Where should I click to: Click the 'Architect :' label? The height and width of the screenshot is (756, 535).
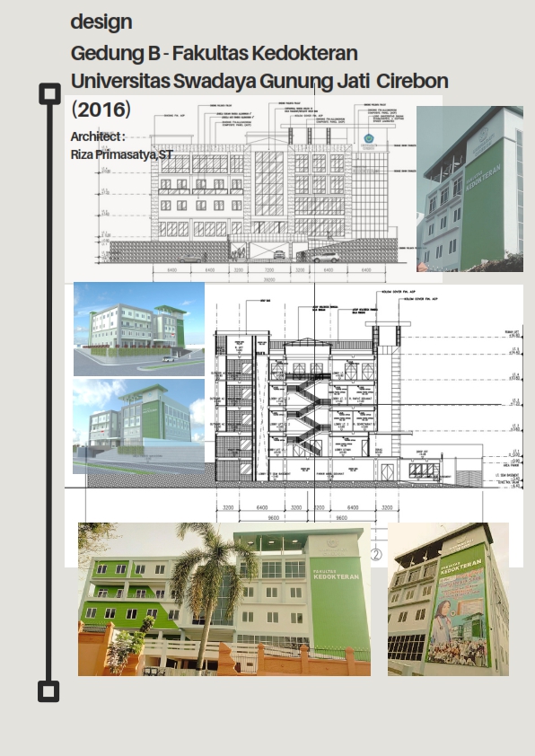(98, 136)
